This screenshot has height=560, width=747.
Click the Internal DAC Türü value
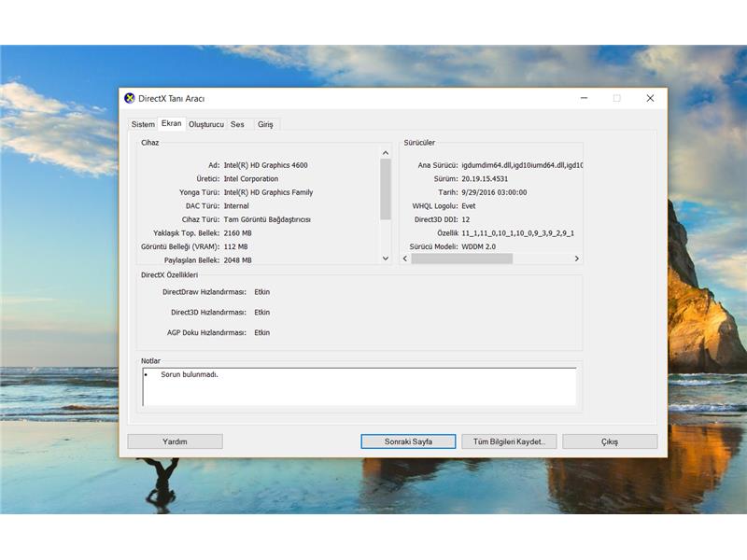point(236,205)
